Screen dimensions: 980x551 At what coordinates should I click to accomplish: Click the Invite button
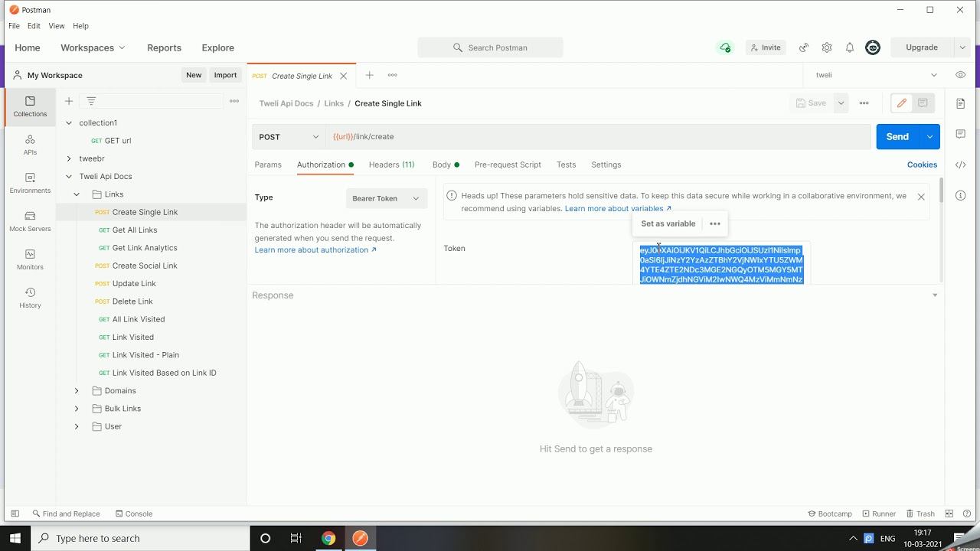click(x=765, y=47)
